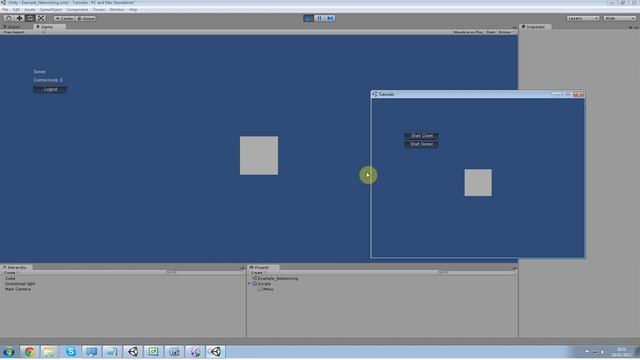Select the Rotate tool in Unity toolbar
This screenshot has height=360, width=640.
point(30,18)
